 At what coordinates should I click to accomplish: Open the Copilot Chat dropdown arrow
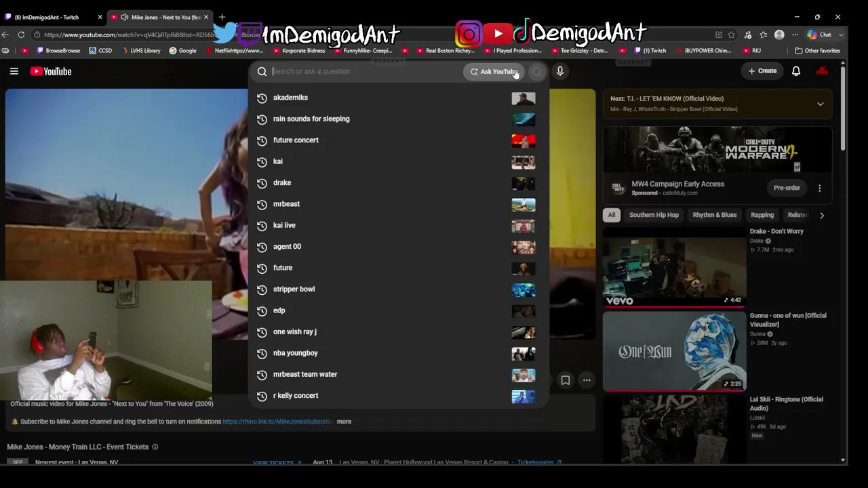tap(841, 35)
